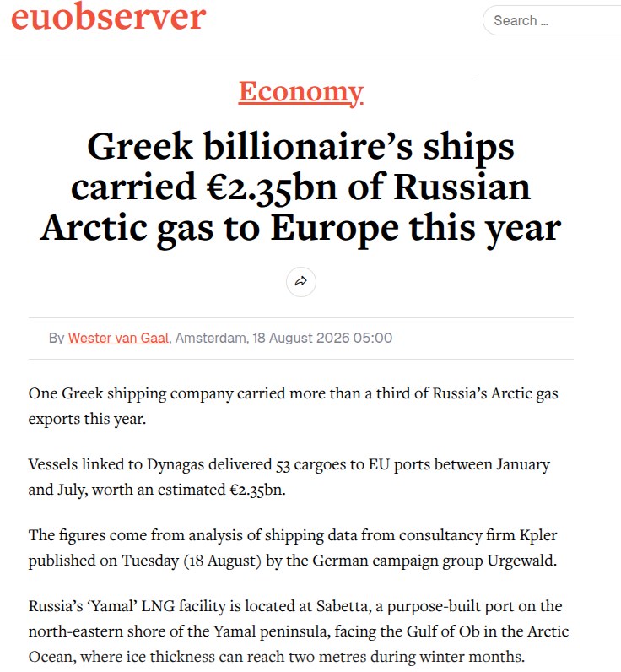Click the paragraph starting 'Vessels linked to Dynagas'
The width and height of the screenshot is (621, 672).
pyautogui.click(x=289, y=477)
